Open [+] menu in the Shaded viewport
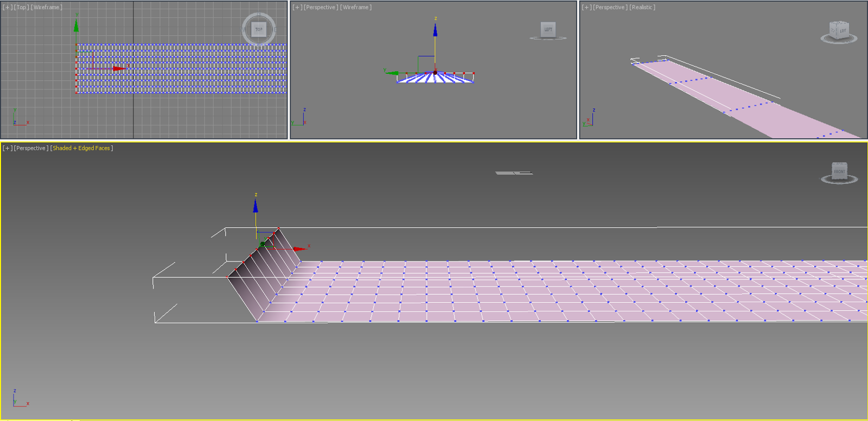Image resolution: width=868 pixels, height=421 pixels. (8, 148)
